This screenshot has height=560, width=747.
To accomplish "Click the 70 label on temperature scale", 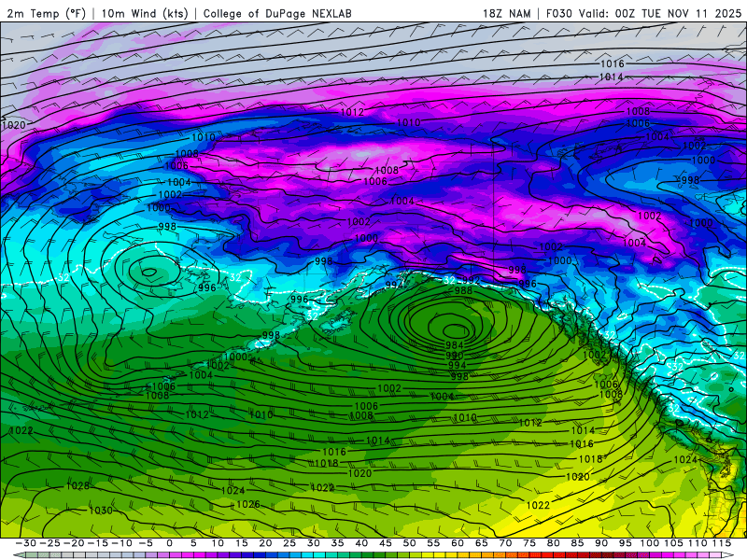I will [505, 543].
